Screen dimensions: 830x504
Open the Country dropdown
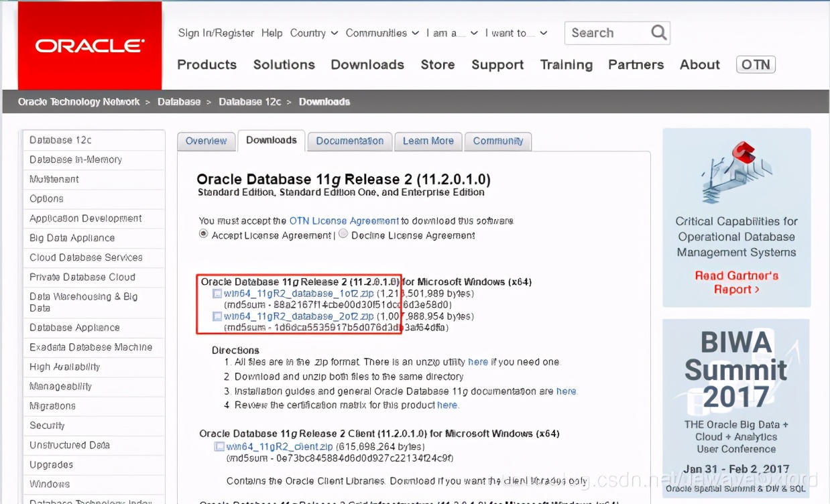[x=313, y=33]
